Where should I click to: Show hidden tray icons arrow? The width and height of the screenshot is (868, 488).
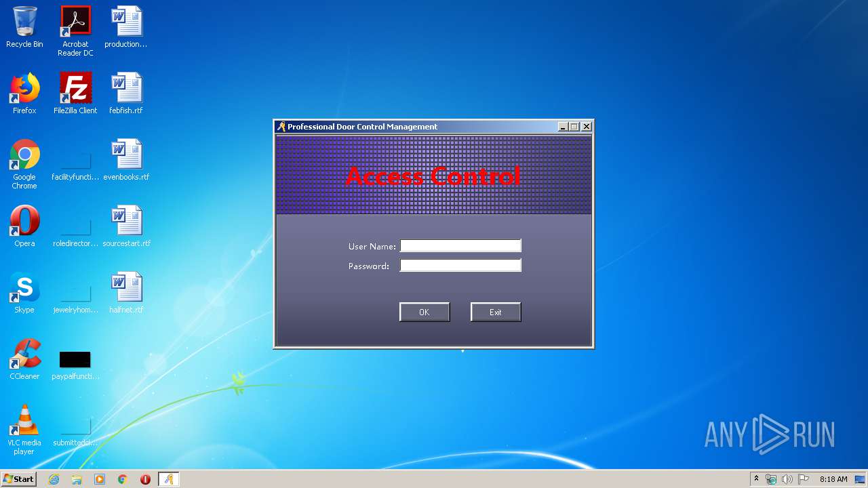coord(756,479)
